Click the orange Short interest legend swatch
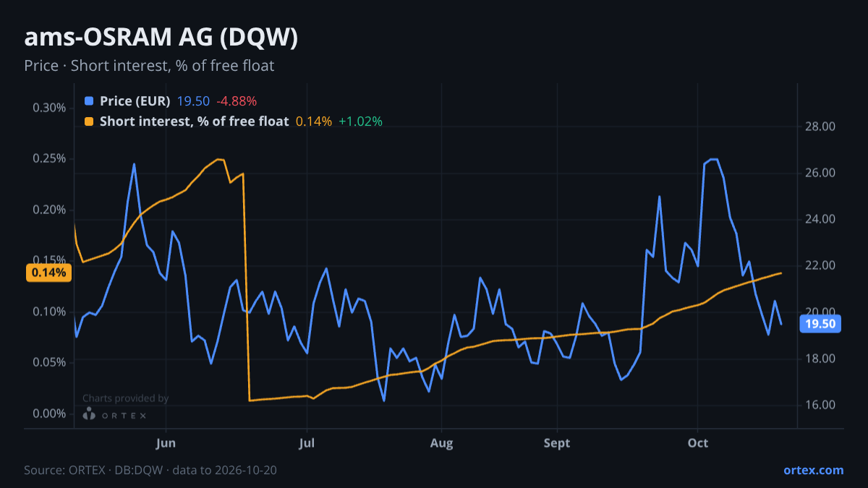Viewport: 868px width, 488px height. coord(89,121)
